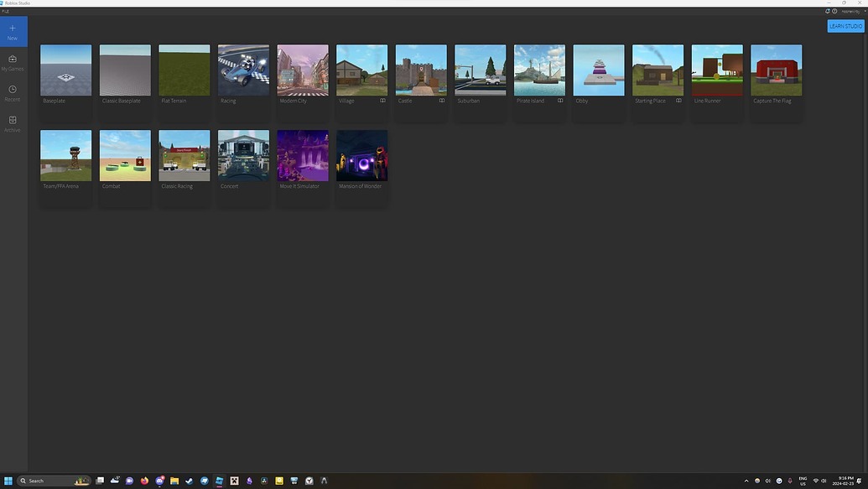Select the Baseplate template thumbnail
Image resolution: width=868 pixels, height=489 pixels.
click(66, 70)
